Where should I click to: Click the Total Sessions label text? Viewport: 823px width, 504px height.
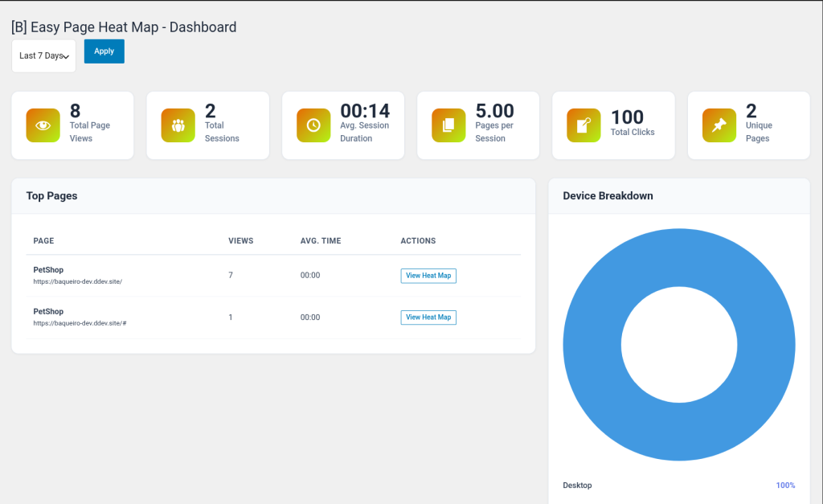[222, 132]
